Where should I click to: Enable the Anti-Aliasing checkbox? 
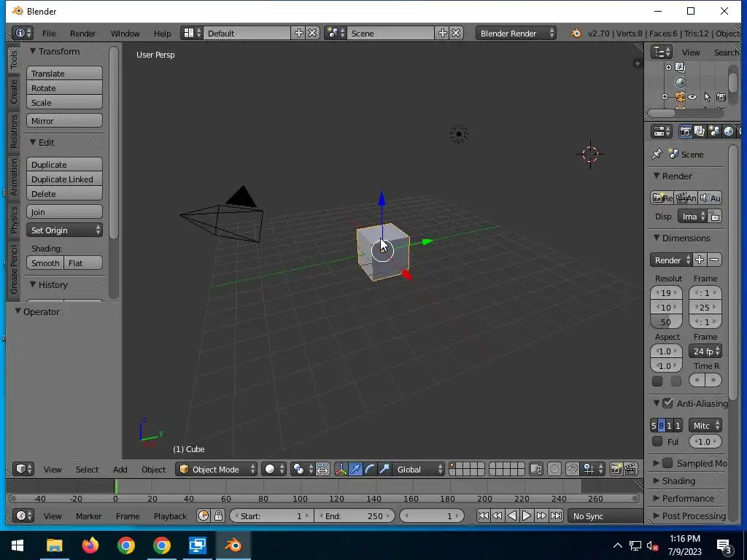[x=667, y=402]
